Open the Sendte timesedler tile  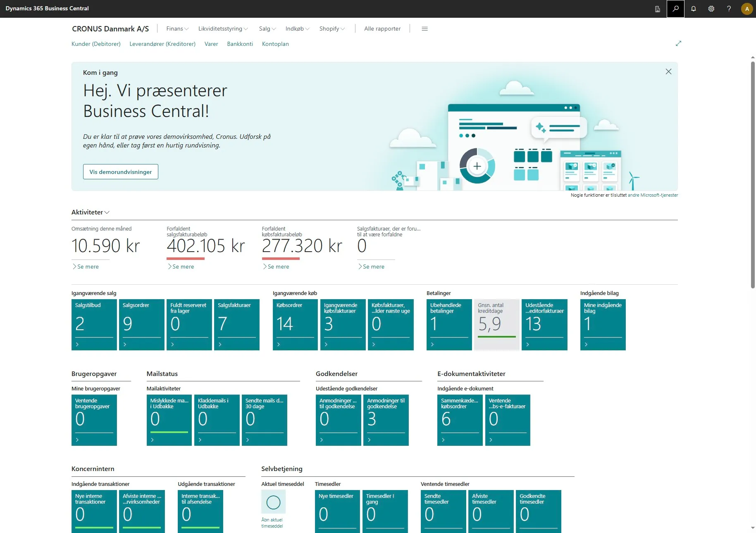click(444, 512)
